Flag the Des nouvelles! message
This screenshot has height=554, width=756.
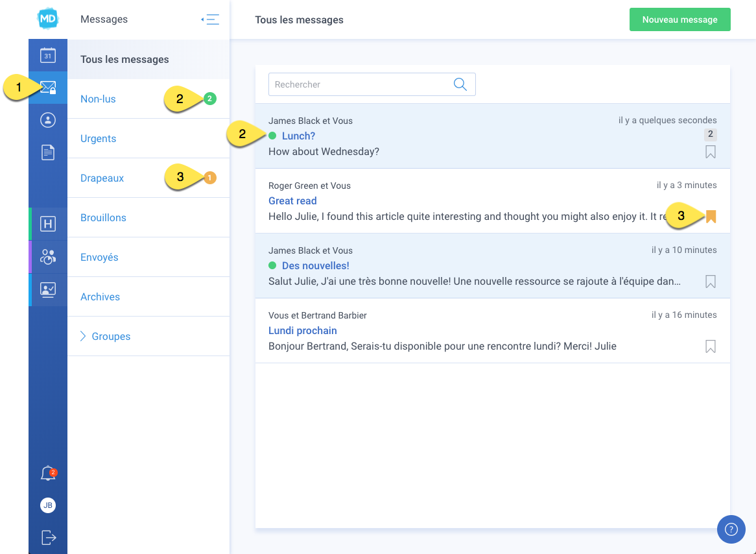pos(711,282)
